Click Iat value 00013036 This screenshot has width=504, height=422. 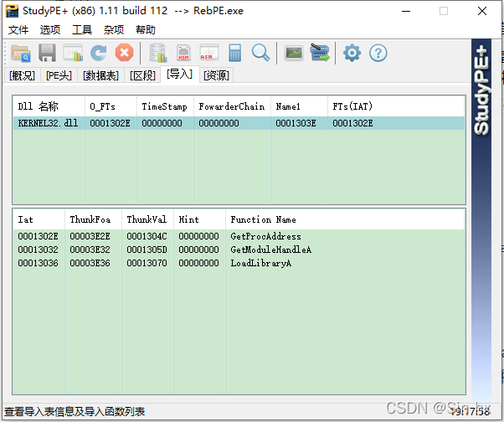tap(38, 264)
